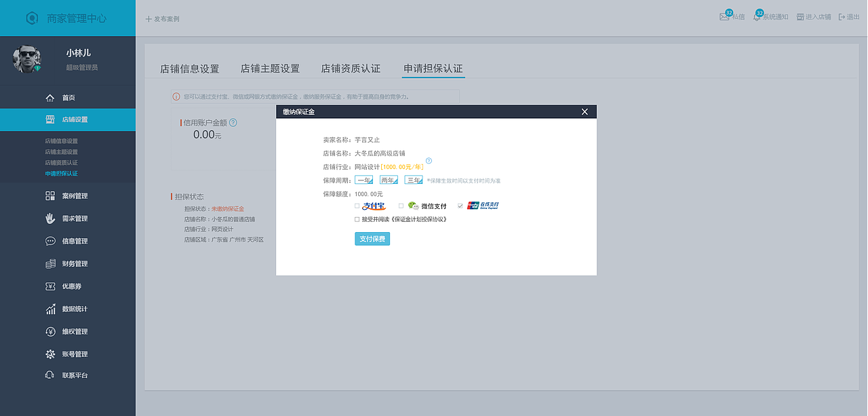Click the 小林儿 user avatar
The image size is (868, 416).
coord(27,60)
